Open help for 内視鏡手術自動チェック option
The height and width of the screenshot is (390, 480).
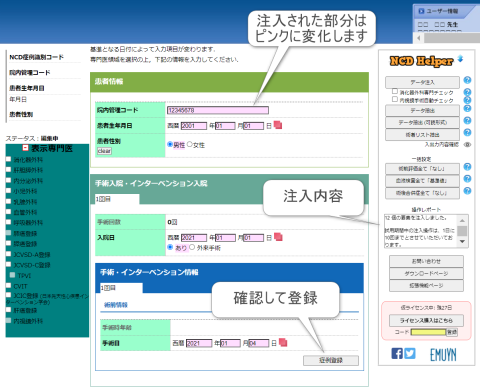[x=467, y=100]
